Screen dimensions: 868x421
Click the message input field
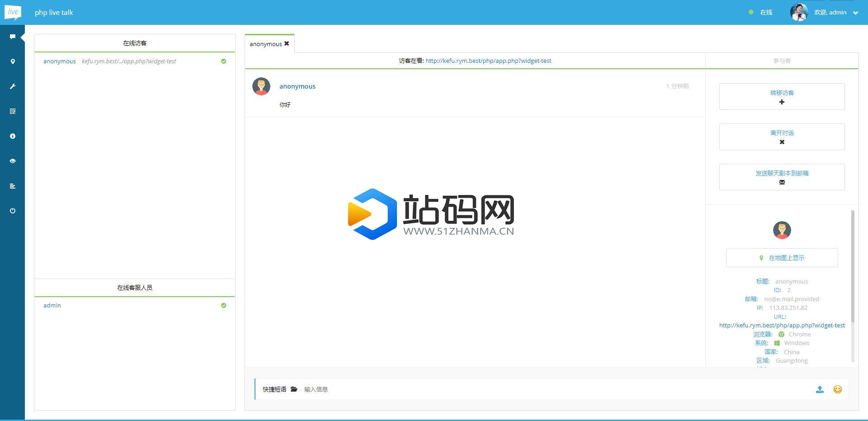556,389
